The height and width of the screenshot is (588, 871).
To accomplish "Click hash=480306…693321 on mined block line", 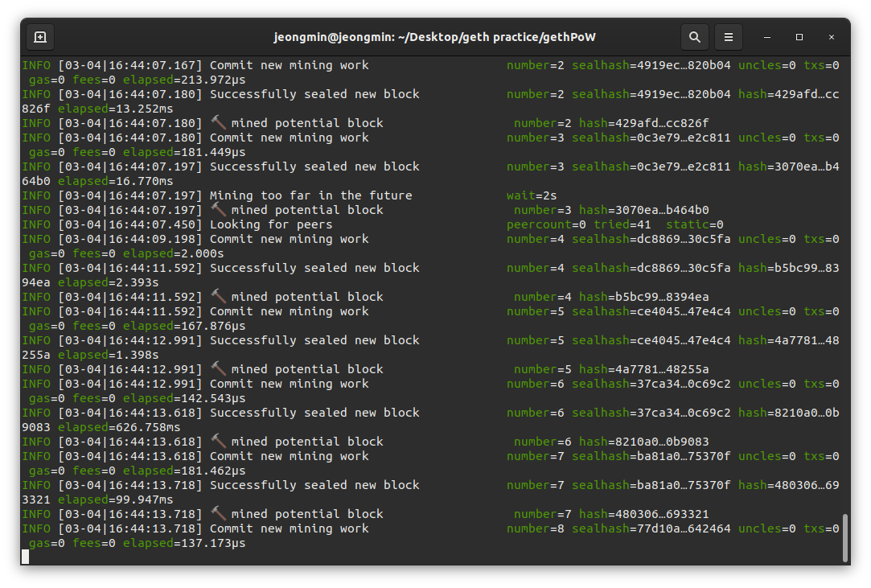I will click(x=644, y=514).
